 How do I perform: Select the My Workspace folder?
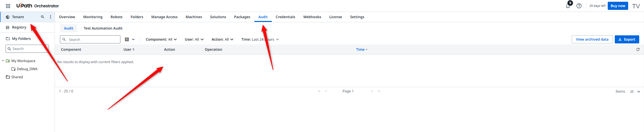[23, 61]
